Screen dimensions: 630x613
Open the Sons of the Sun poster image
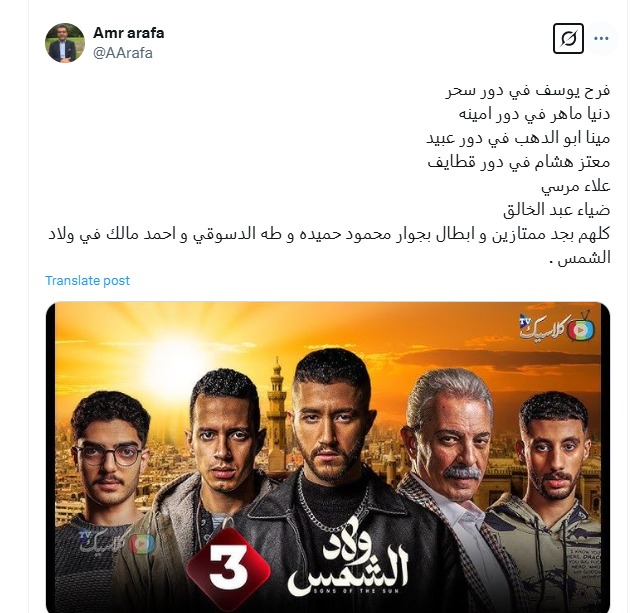(328, 457)
